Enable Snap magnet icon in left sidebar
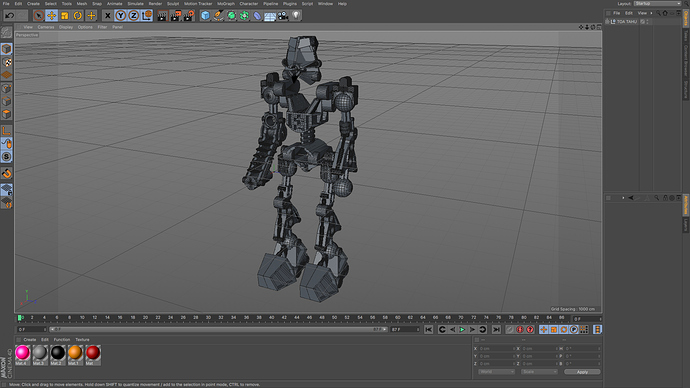 7,173
